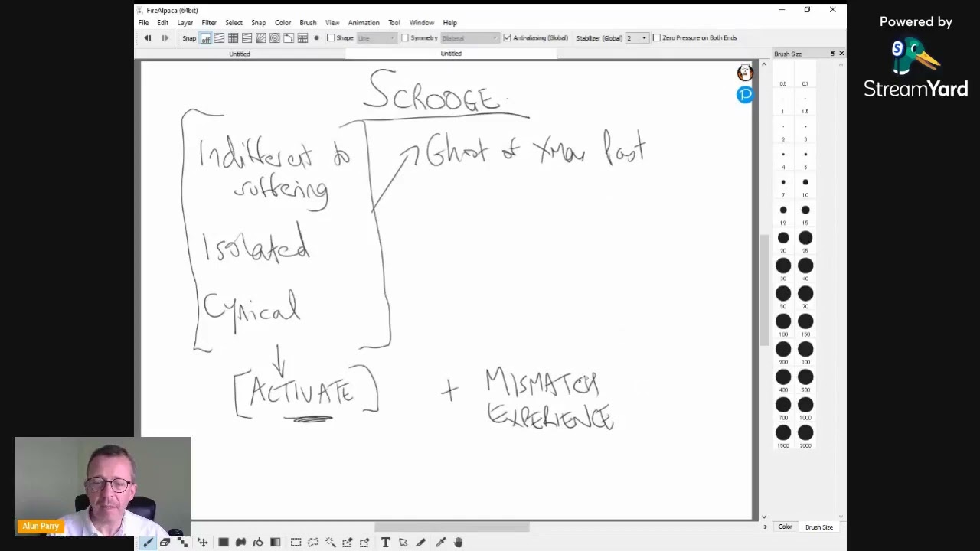
Task: Enable curve snap
Action: pyautogui.click(x=288, y=38)
